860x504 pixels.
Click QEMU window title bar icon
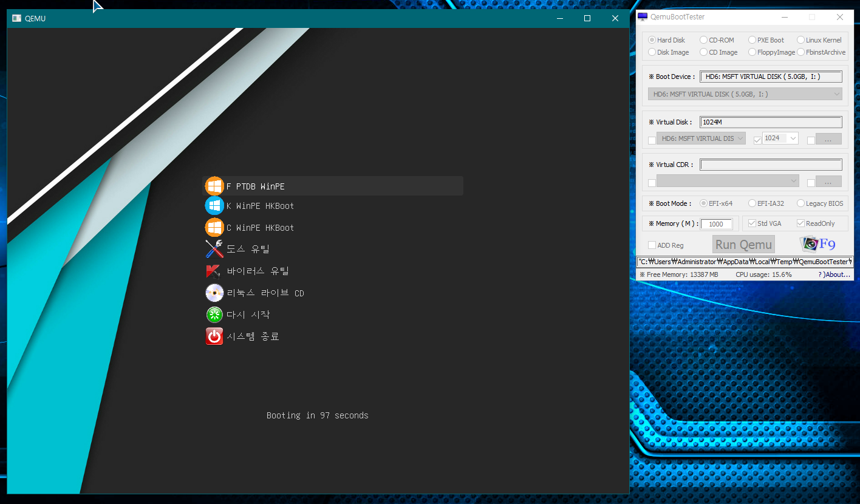pyautogui.click(x=17, y=18)
